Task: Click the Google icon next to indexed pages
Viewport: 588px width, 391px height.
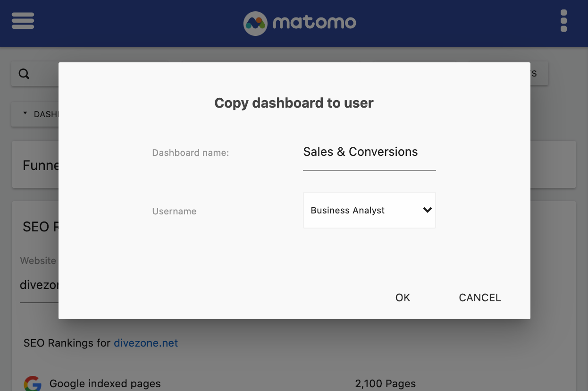Action: pyautogui.click(x=32, y=383)
